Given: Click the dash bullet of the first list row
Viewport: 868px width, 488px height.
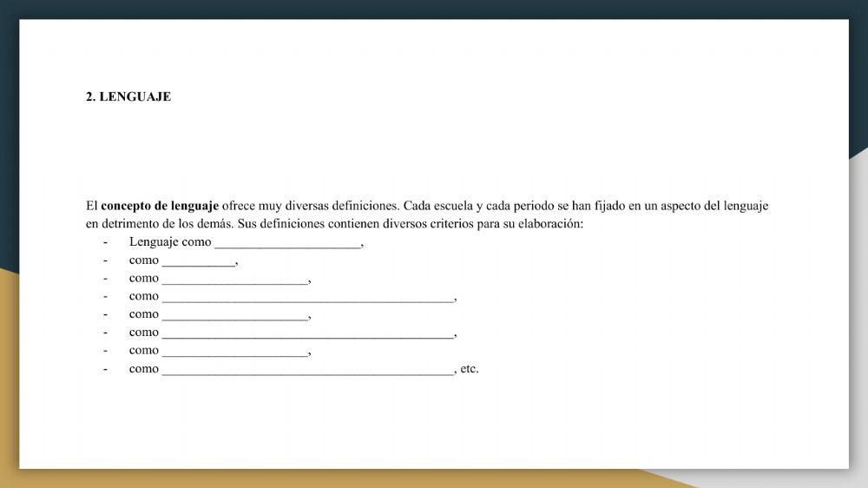Looking at the screenshot, I should coord(106,242).
